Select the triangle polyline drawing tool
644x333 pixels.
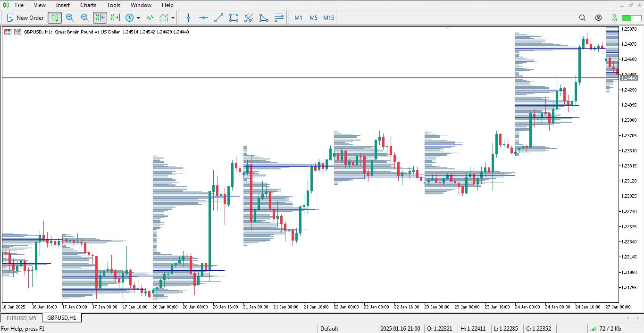[264, 18]
